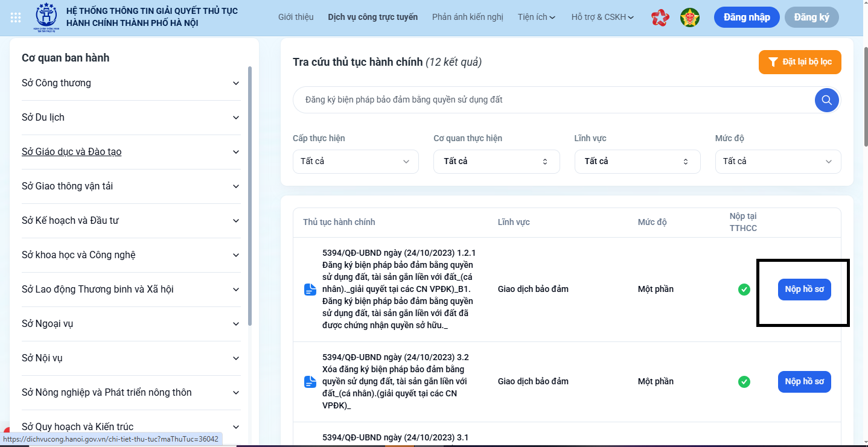This screenshot has width=868, height=447.
Task: Open Tiện ích menu in navigation
Action: pos(536,17)
